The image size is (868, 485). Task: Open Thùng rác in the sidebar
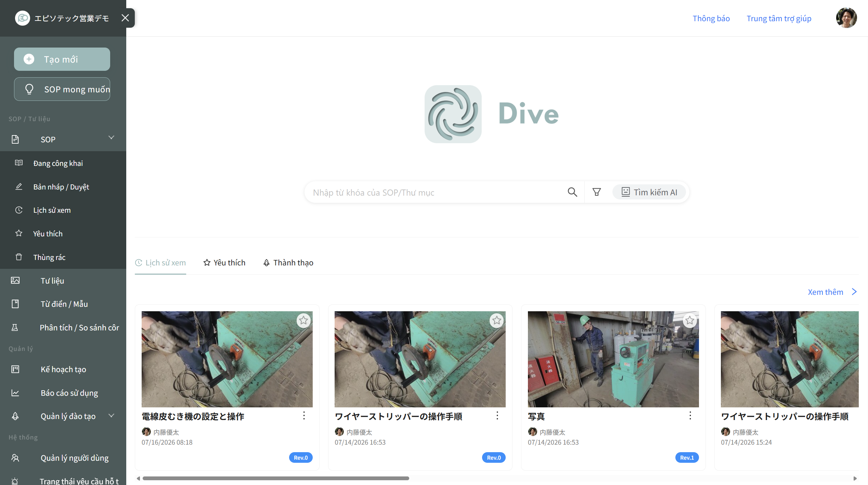(x=63, y=257)
